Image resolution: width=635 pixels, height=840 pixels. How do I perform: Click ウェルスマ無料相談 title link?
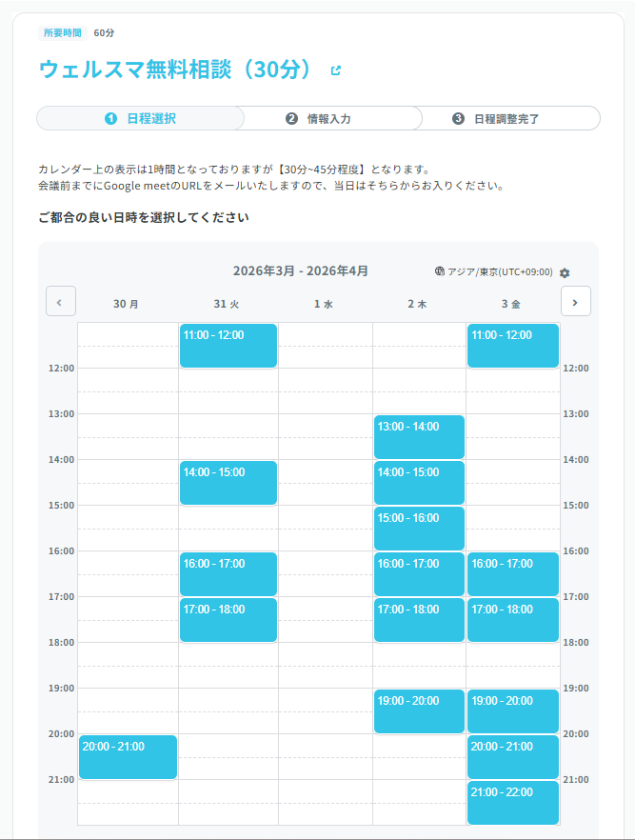(x=175, y=70)
